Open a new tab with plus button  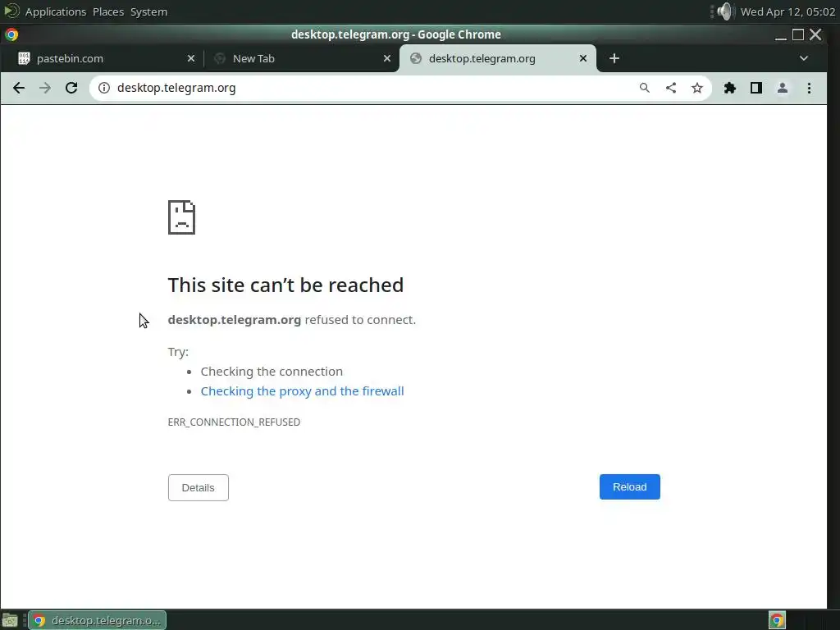tap(614, 58)
